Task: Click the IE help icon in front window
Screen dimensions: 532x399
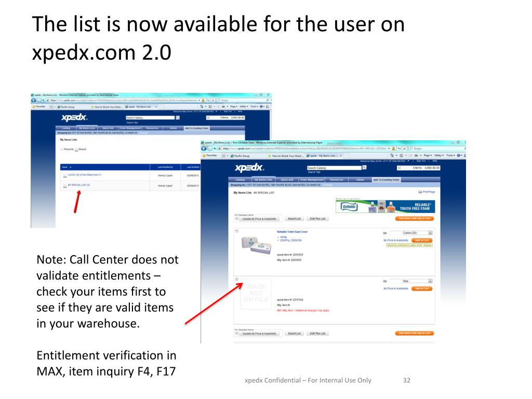Action: (x=459, y=155)
